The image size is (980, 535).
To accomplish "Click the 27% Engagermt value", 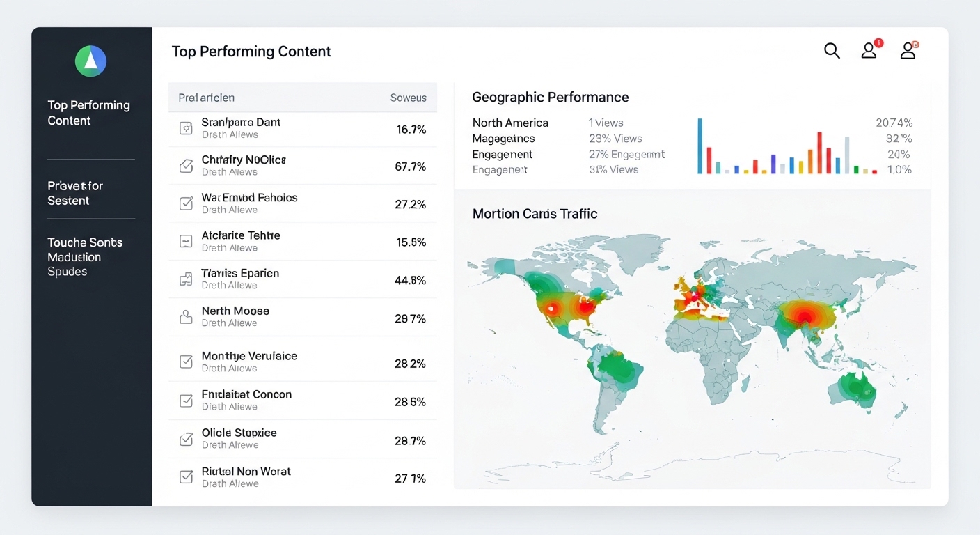I will [x=627, y=155].
